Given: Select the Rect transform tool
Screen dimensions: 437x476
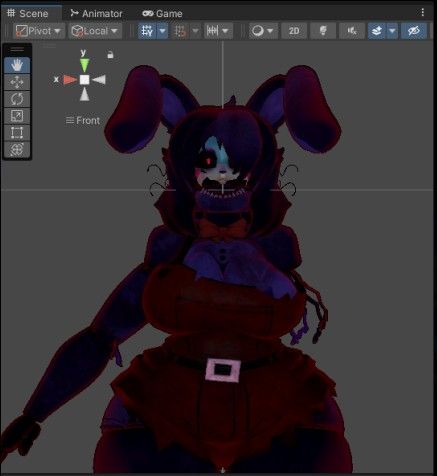Looking at the screenshot, I should pyautogui.click(x=17, y=132).
